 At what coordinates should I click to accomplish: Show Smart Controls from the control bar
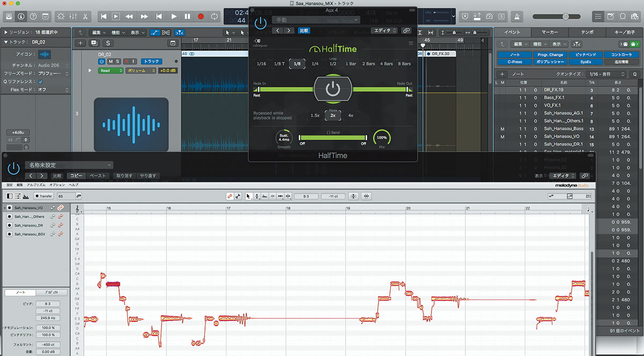60,17
